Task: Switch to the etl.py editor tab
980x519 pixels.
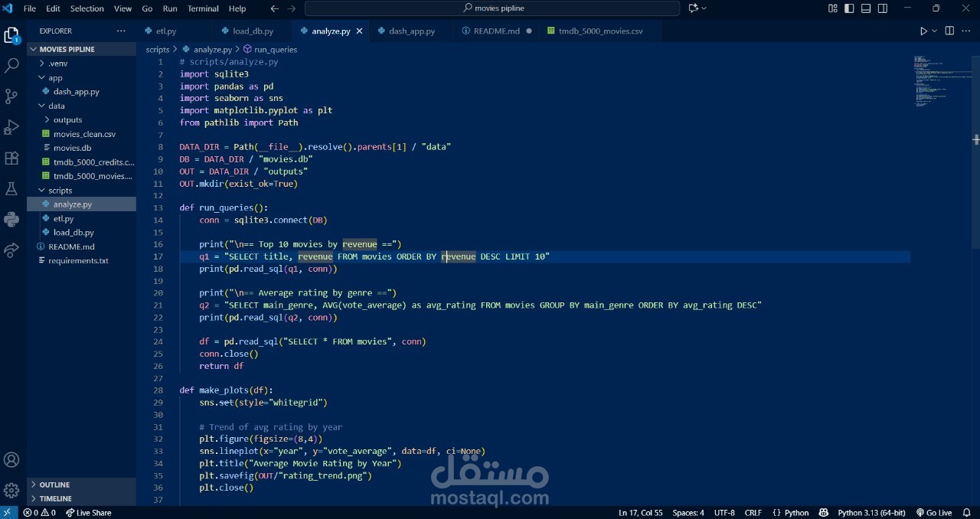Action: pos(165,31)
